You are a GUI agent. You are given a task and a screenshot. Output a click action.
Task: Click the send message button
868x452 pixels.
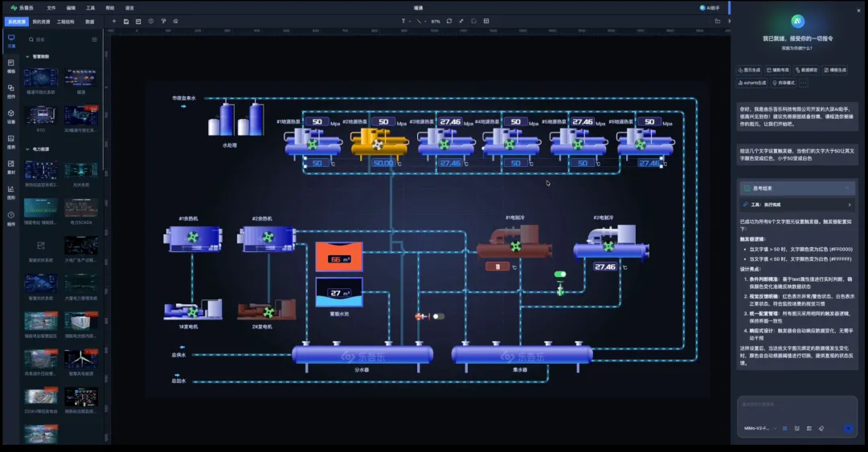point(848,428)
